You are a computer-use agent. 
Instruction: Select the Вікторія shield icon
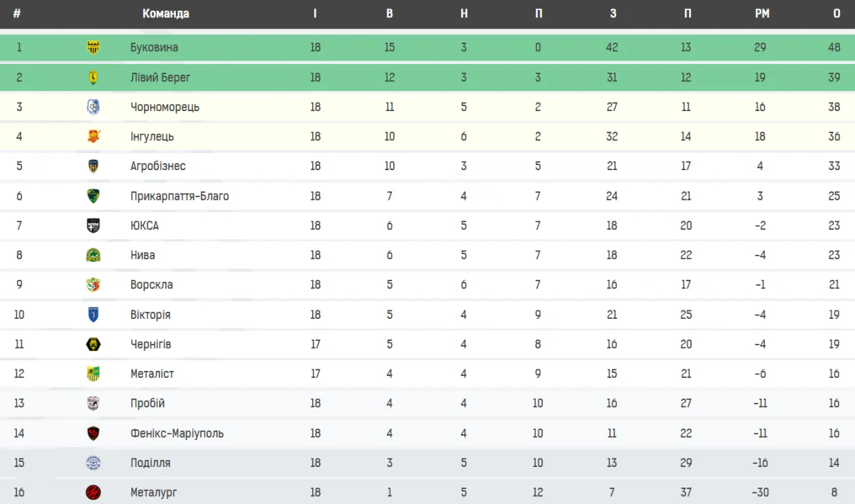93,315
